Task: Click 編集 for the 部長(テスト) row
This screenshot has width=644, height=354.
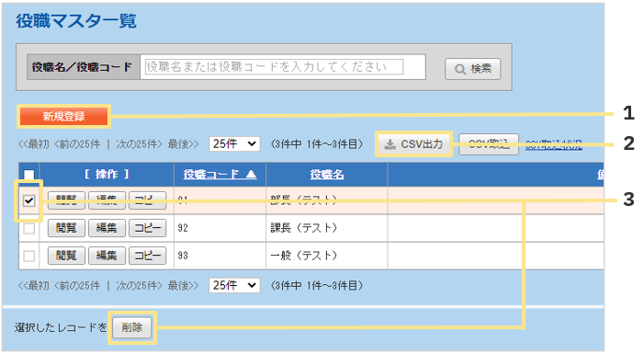Action: [x=107, y=200]
